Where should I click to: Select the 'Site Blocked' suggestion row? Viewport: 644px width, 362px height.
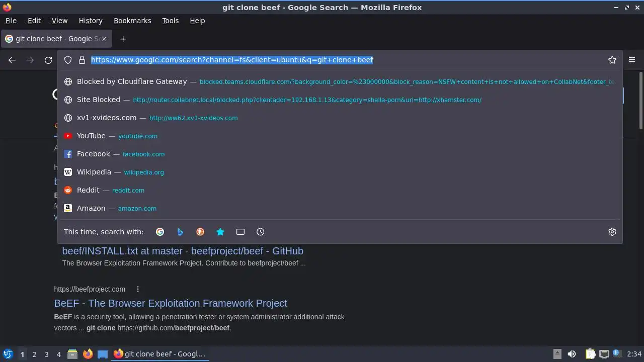point(340,100)
